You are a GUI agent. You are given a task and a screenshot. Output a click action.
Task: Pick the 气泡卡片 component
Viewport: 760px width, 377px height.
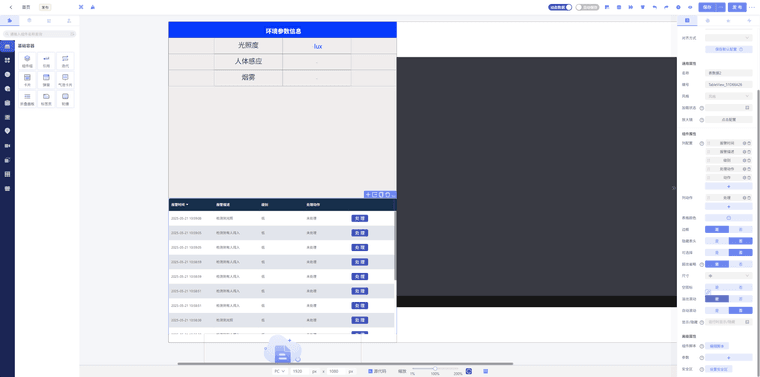point(65,80)
